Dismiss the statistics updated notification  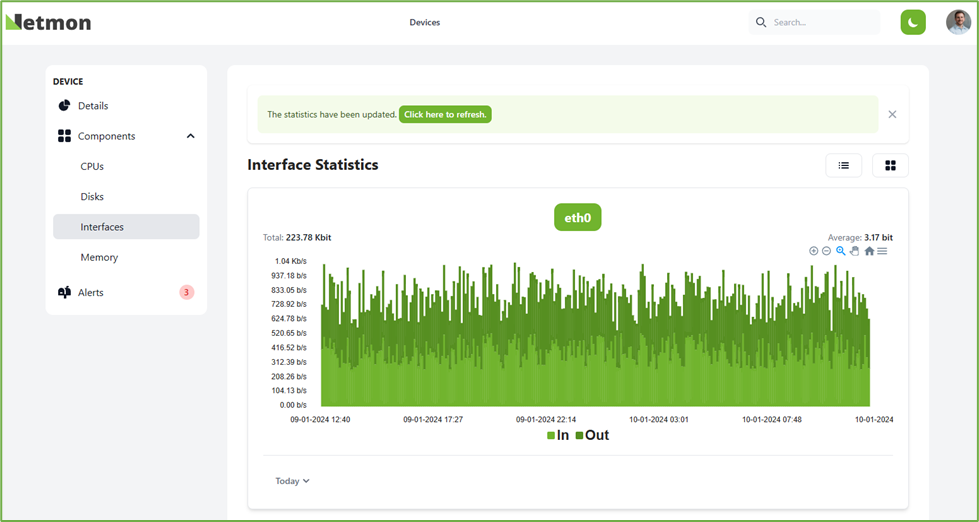point(893,114)
